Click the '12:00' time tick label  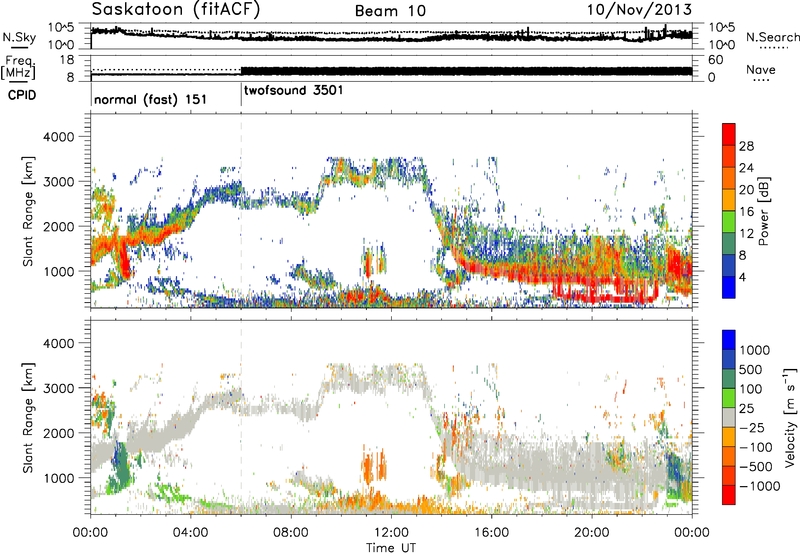391,533
